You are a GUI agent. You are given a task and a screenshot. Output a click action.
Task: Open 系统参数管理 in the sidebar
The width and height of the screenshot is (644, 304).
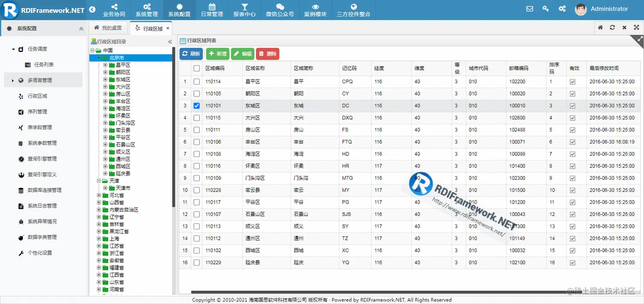(x=42, y=143)
